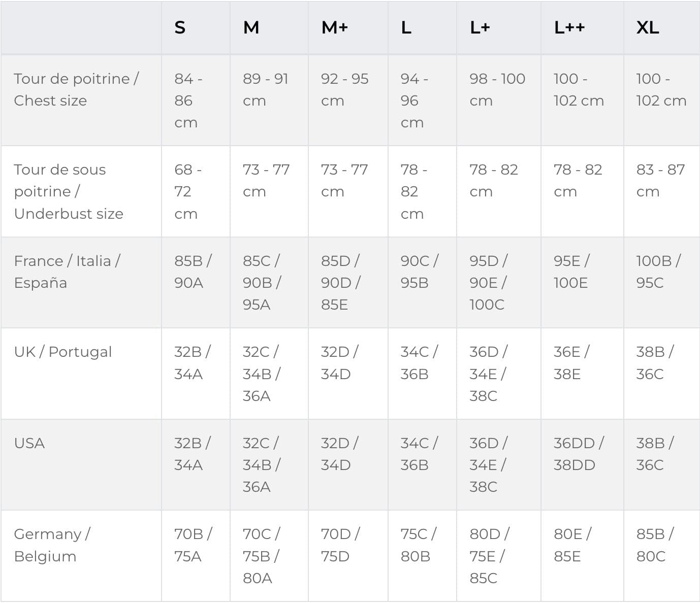Select the 85D / 90D / 85E cell
Screen dimensions: 700x603
click(340, 282)
